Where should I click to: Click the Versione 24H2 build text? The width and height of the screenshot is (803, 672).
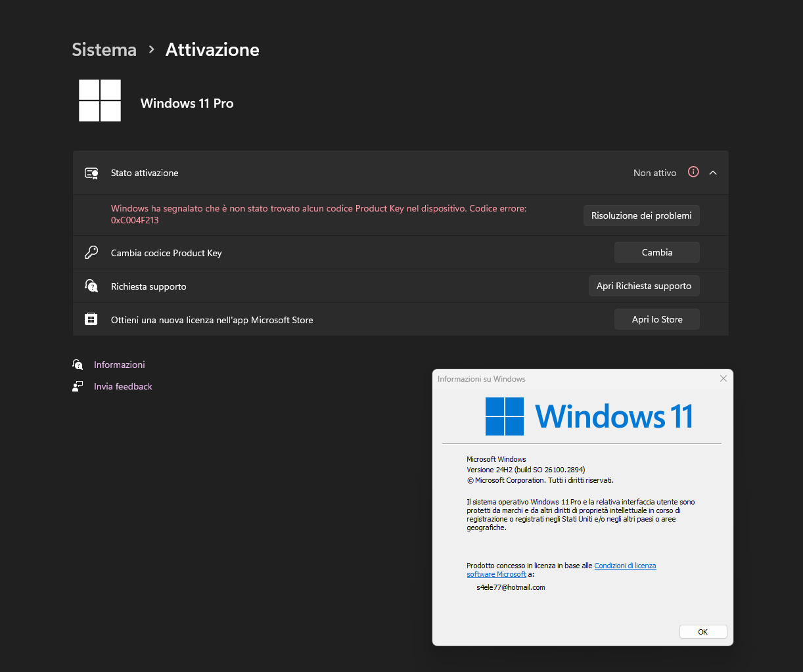pyautogui.click(x=526, y=470)
